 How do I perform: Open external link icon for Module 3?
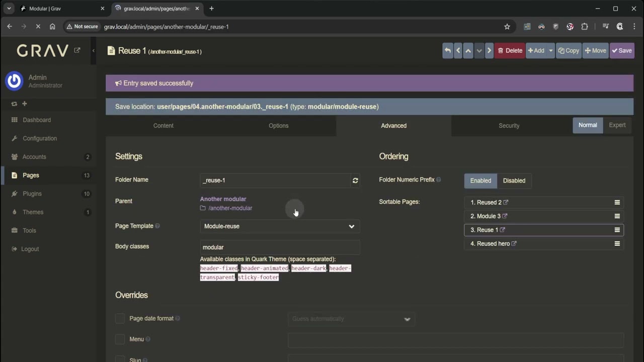(x=505, y=216)
